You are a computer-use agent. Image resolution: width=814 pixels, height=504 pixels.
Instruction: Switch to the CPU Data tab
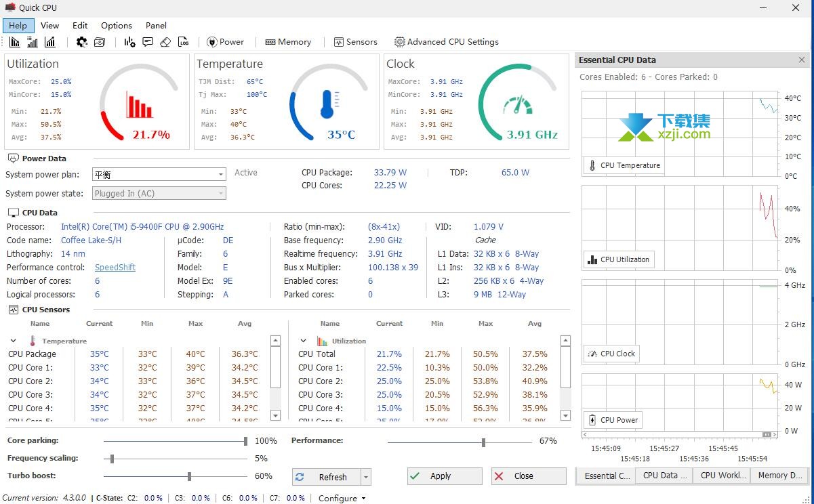(664, 476)
